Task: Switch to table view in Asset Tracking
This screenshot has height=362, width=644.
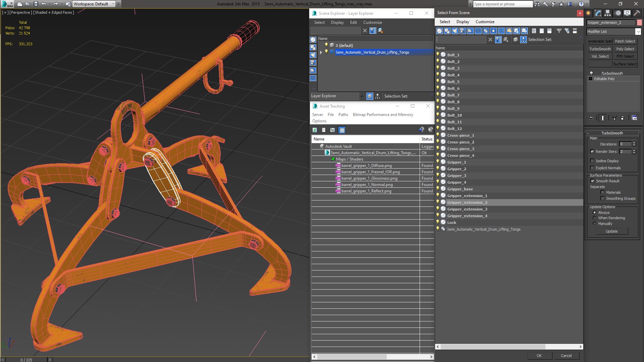Action: coord(342,130)
